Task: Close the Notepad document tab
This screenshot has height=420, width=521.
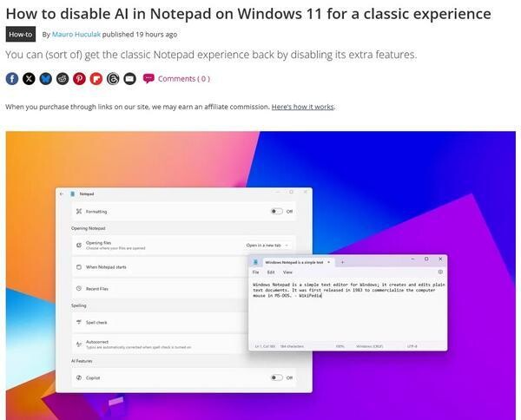Action: click(x=328, y=262)
